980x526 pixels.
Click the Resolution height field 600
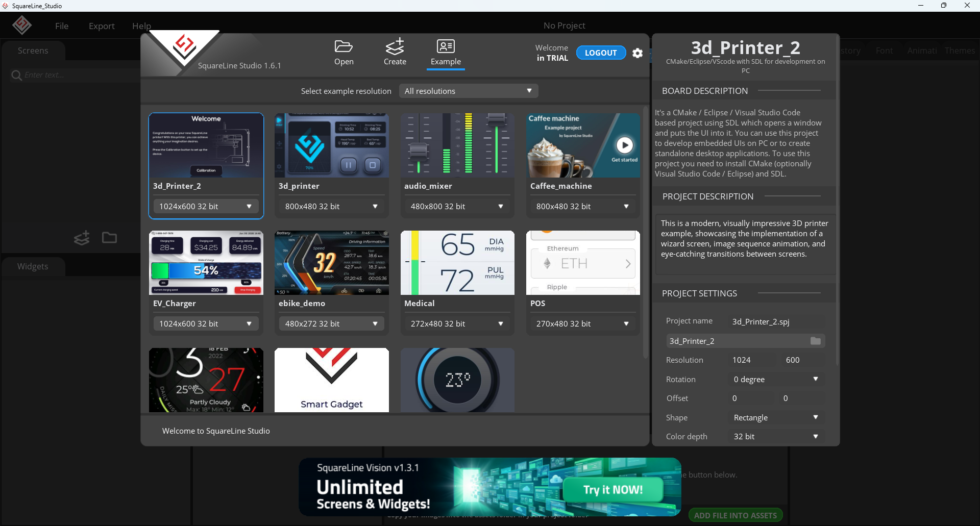(803, 360)
